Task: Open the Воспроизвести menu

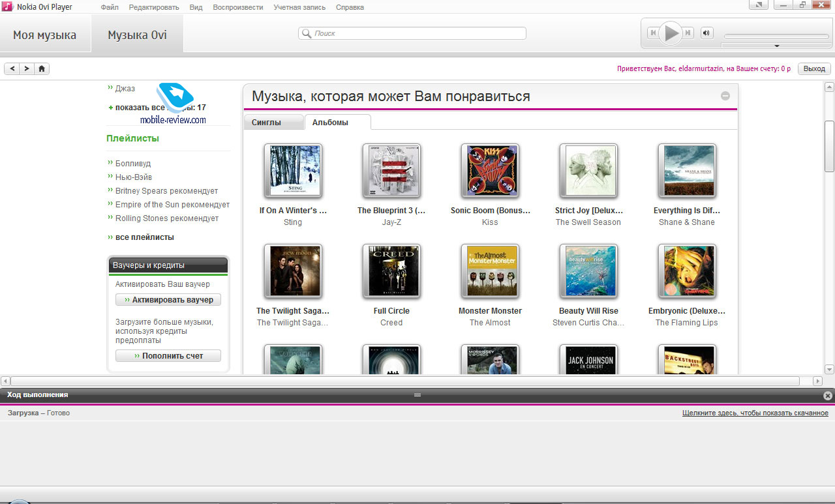Action: 238,7
